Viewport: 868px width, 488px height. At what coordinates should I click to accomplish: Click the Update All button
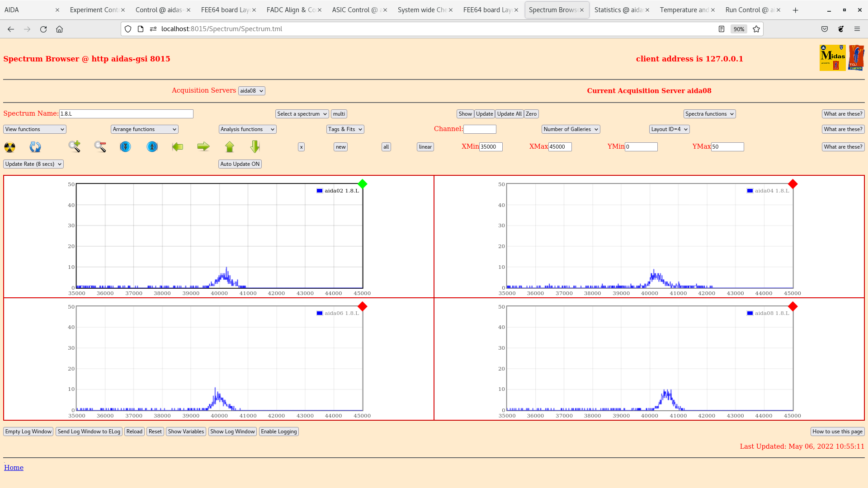point(509,114)
